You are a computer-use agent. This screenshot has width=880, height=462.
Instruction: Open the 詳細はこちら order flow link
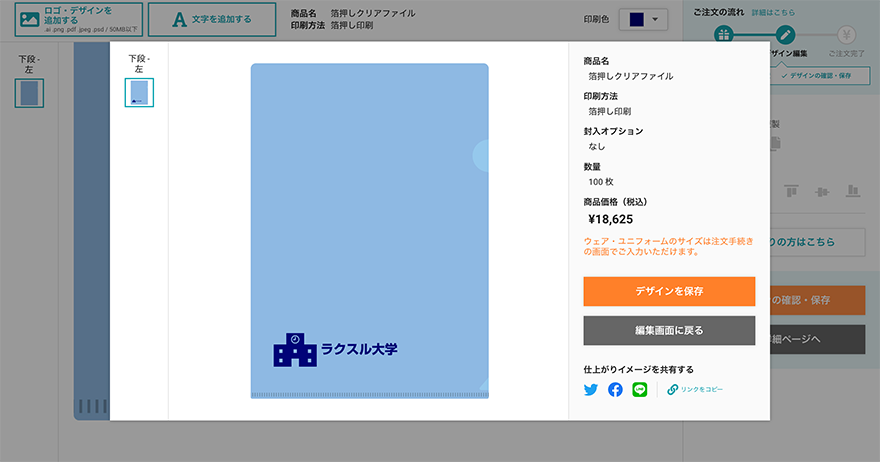point(773,12)
